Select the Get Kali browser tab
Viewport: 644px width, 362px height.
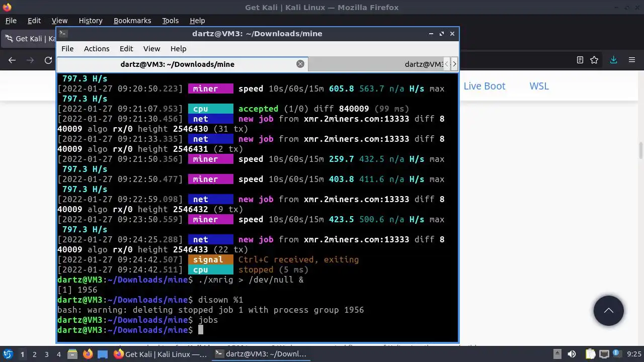click(29, 39)
